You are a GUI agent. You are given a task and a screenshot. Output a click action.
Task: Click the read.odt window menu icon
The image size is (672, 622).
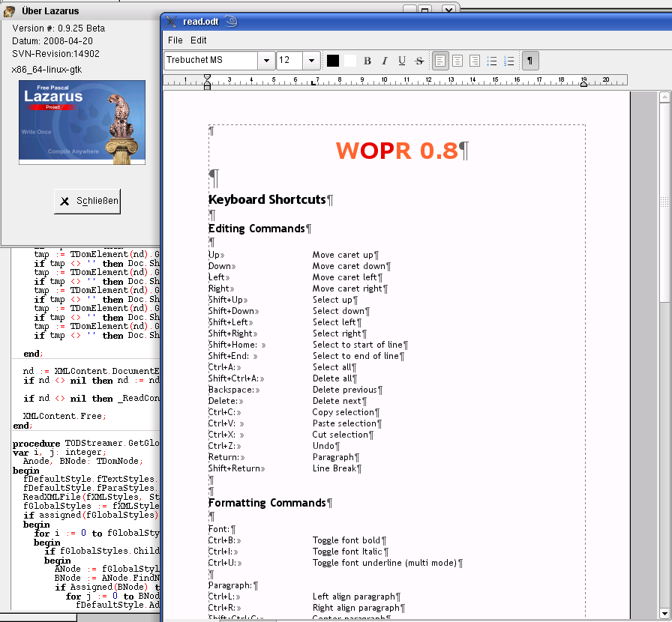[172, 22]
